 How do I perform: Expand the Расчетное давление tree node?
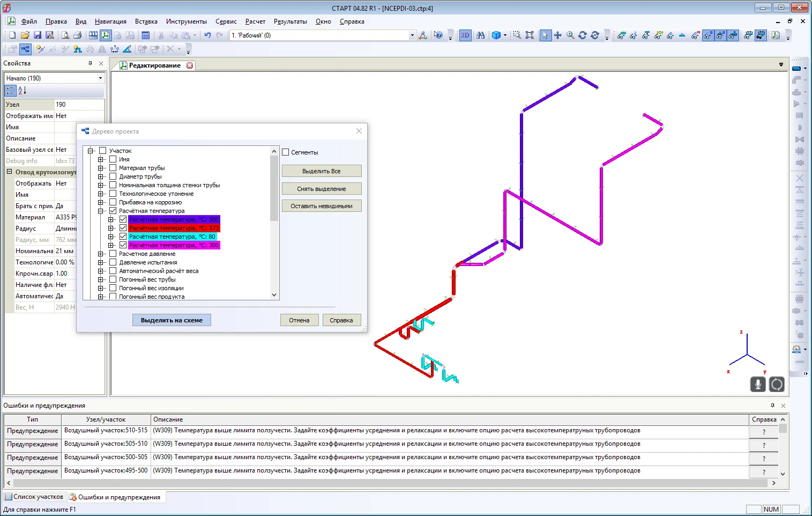pyautogui.click(x=101, y=254)
